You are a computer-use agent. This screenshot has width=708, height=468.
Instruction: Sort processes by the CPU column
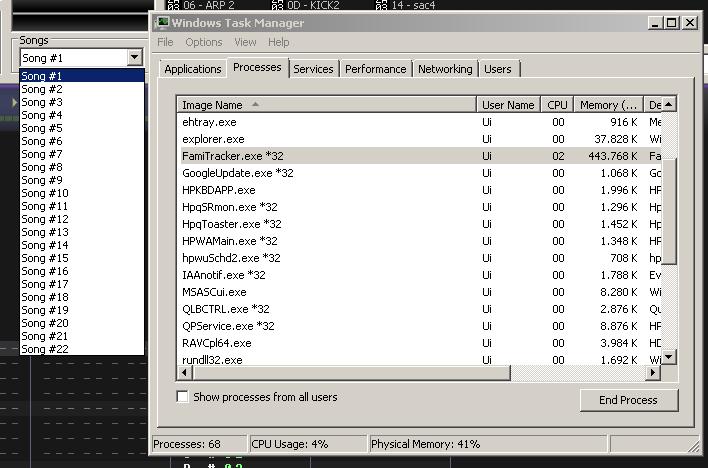point(557,104)
